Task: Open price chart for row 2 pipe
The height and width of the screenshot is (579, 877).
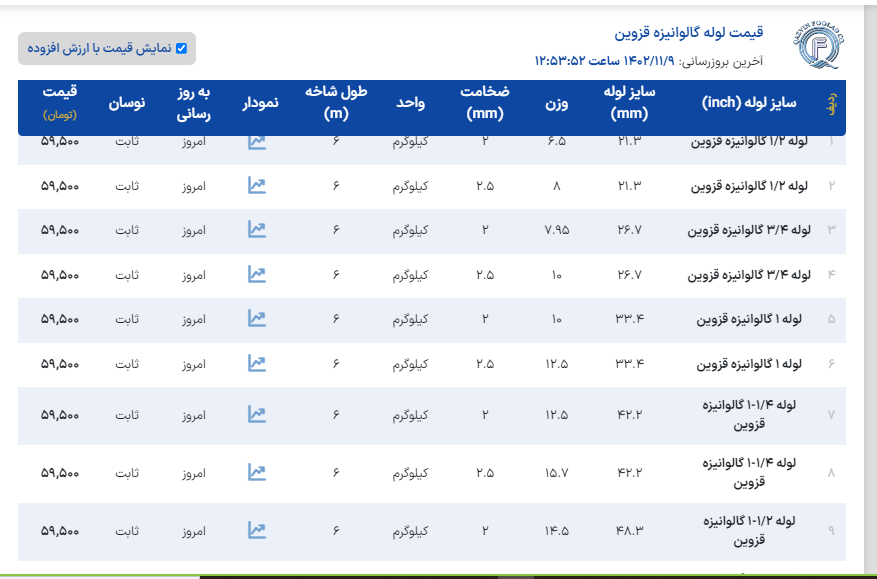Action: [x=257, y=185]
